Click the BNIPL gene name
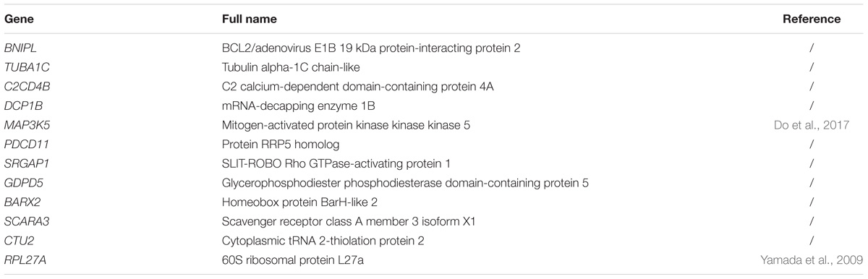Viewport: 868px width, 279px height. 21,48
